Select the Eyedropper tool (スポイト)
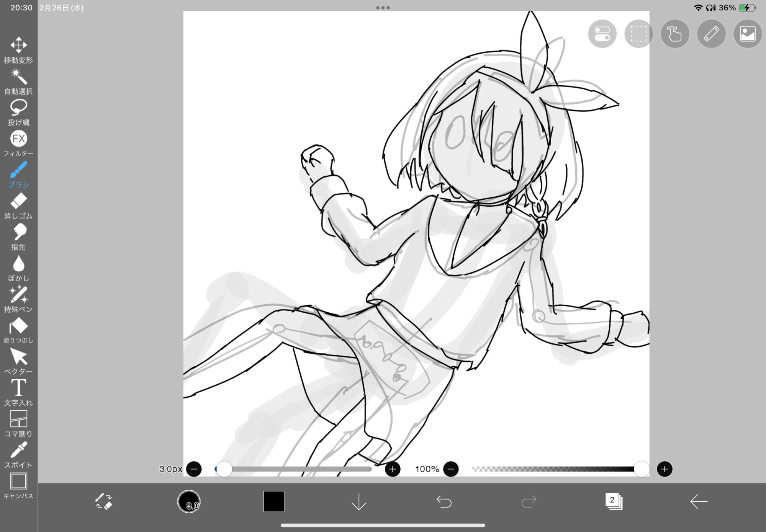This screenshot has width=766, height=532. [18, 455]
